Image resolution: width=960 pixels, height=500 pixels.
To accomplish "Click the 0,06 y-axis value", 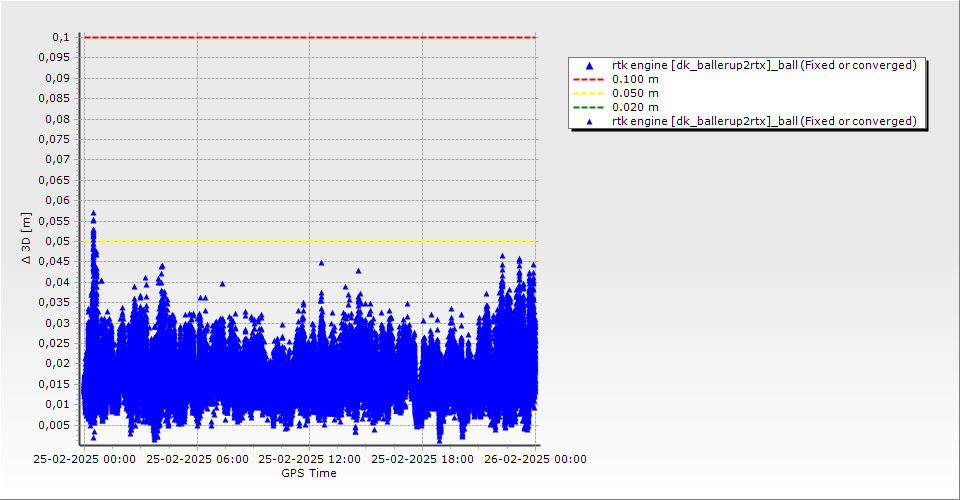I will pyautogui.click(x=58, y=201).
